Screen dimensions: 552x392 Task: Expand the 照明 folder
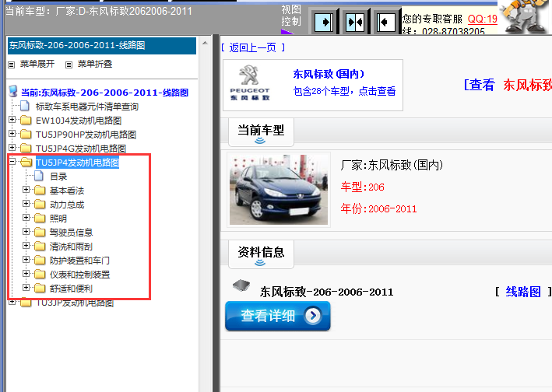point(26,217)
